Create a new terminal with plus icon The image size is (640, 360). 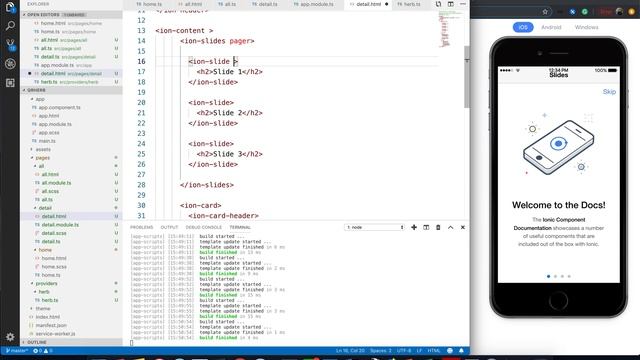click(414, 227)
